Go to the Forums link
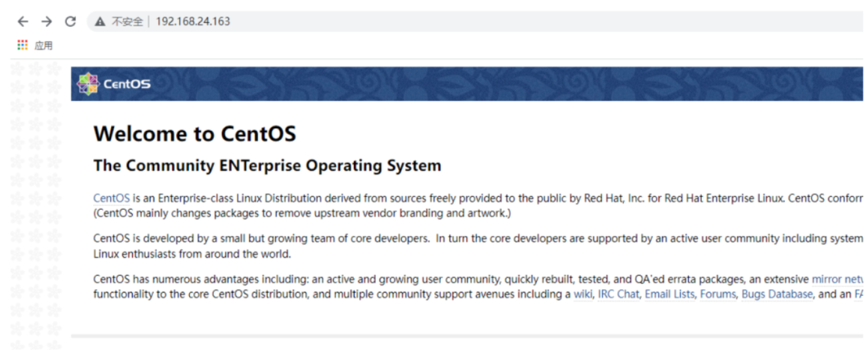 (718, 294)
